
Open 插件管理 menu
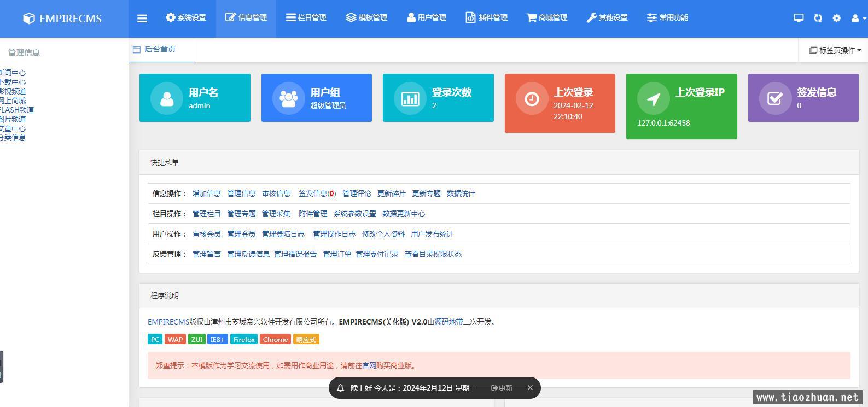click(487, 18)
